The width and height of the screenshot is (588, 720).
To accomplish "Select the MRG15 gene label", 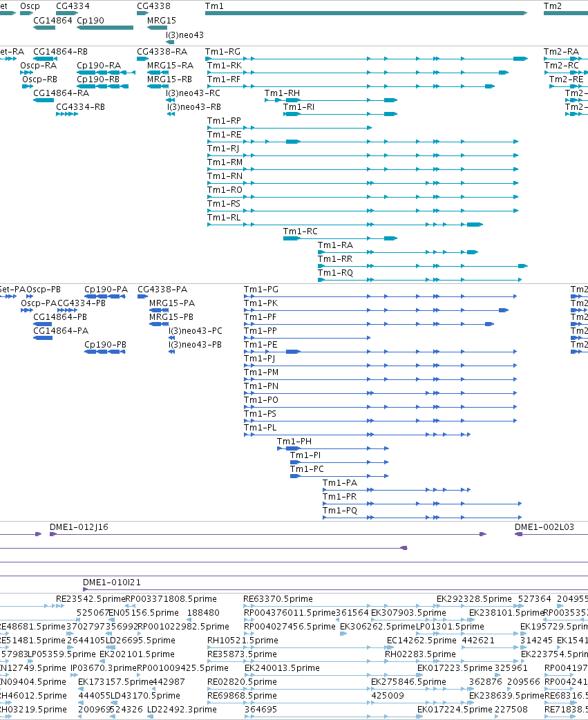I will (161, 20).
